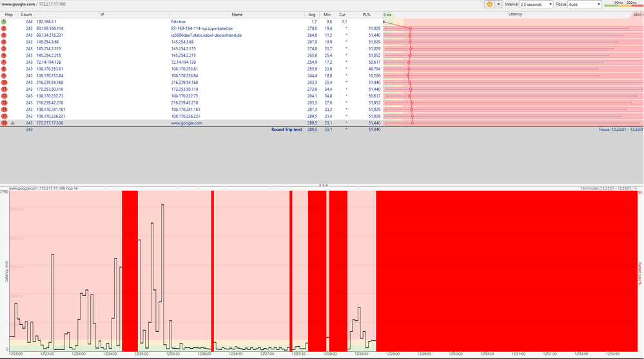Click the green hop 1 status icon
The width and height of the screenshot is (644, 359).
point(4,21)
